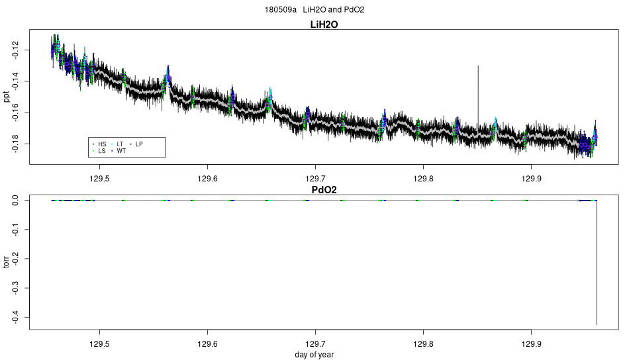Image resolution: width=629 pixels, height=364 pixels.
Task: Click the 129.5 label under the PdO2 plot
Action: 99,344
